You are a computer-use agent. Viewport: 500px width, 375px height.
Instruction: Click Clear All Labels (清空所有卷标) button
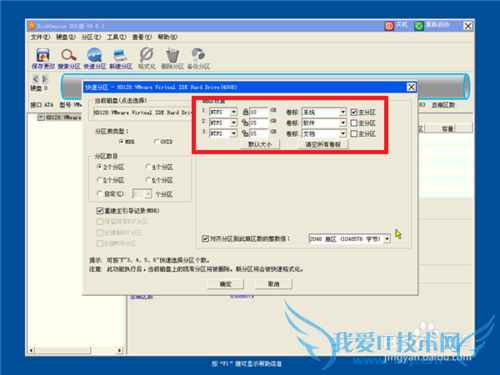[x=323, y=144]
